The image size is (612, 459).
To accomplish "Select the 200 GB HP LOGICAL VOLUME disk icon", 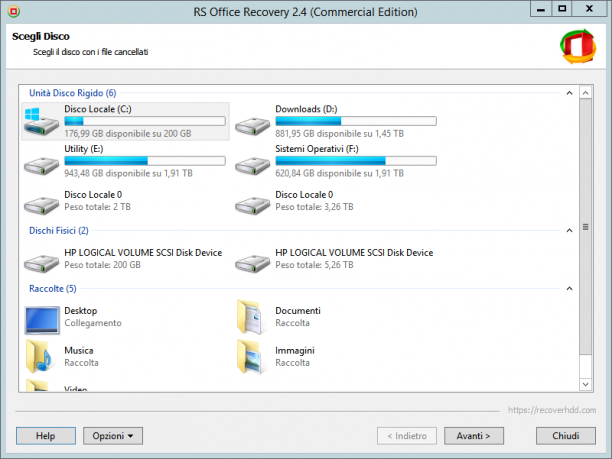I will [41, 263].
